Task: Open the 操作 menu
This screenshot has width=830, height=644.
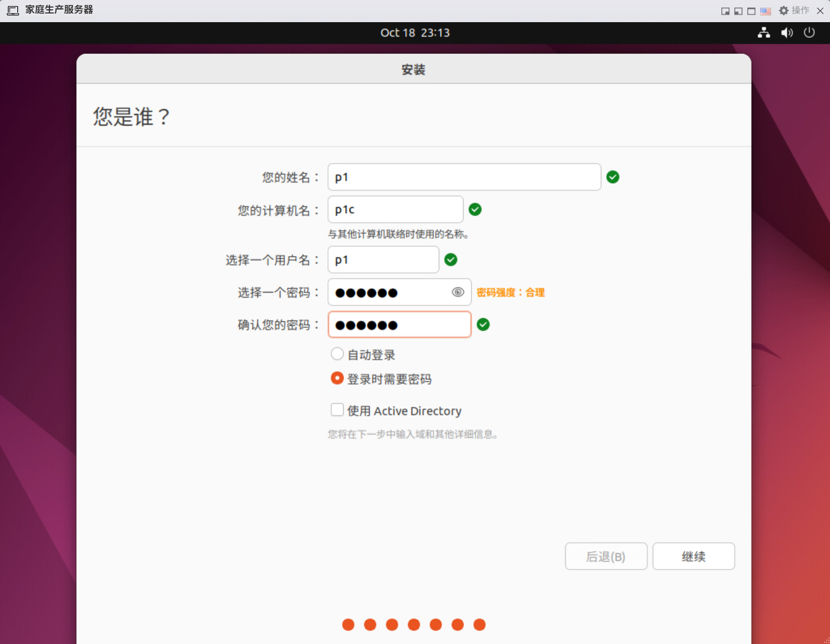Action: point(800,11)
